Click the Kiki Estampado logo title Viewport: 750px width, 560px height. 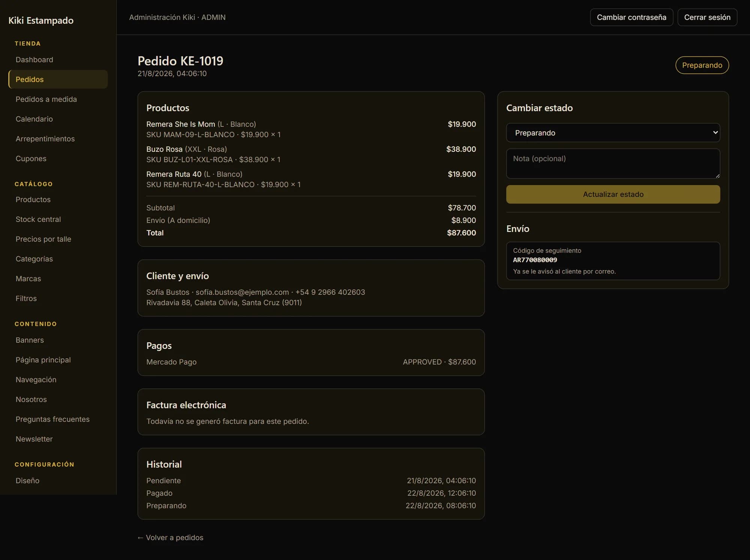(x=41, y=20)
